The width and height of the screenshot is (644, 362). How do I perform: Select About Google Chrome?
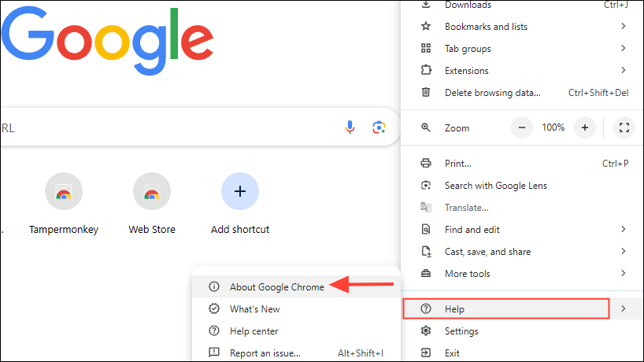coord(276,287)
